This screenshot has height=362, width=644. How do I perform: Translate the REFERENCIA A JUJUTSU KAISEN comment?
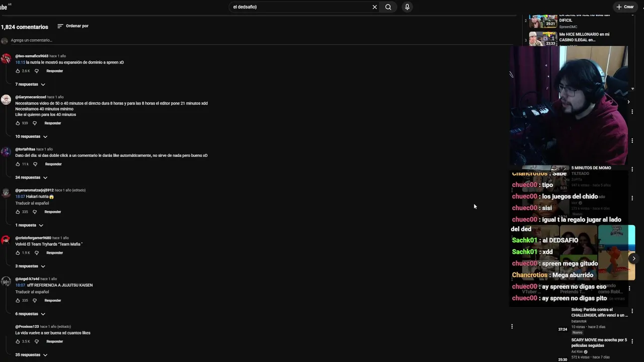pyautogui.click(x=32, y=292)
